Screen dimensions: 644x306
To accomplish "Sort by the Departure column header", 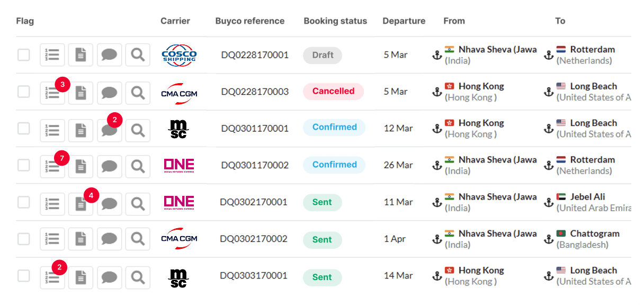I will pyautogui.click(x=404, y=21).
